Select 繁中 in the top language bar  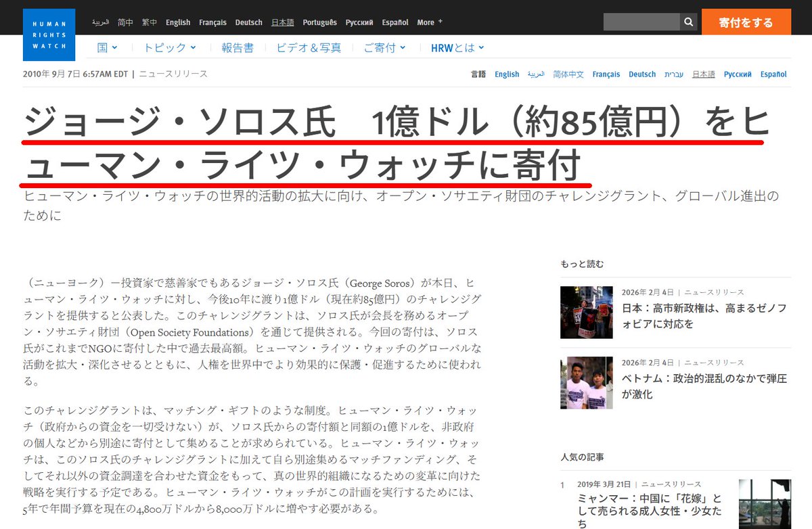[x=150, y=22]
